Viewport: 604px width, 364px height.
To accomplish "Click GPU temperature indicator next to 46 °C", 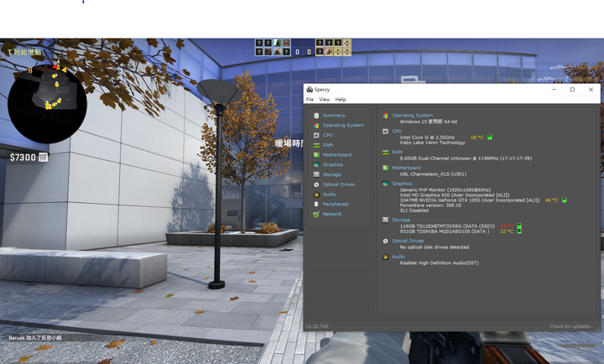I will [564, 200].
